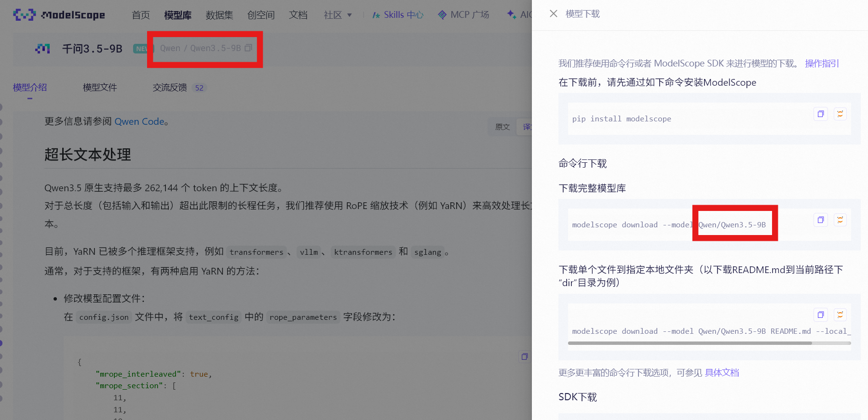This screenshot has height=420, width=868.
Task: Click the rope_parameters inline code
Action: tap(303, 317)
